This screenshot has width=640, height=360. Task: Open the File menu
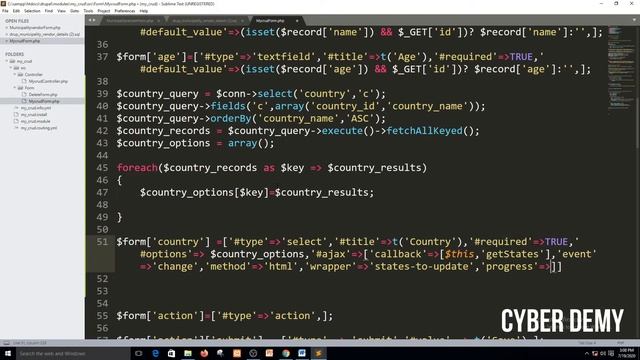click(5, 11)
